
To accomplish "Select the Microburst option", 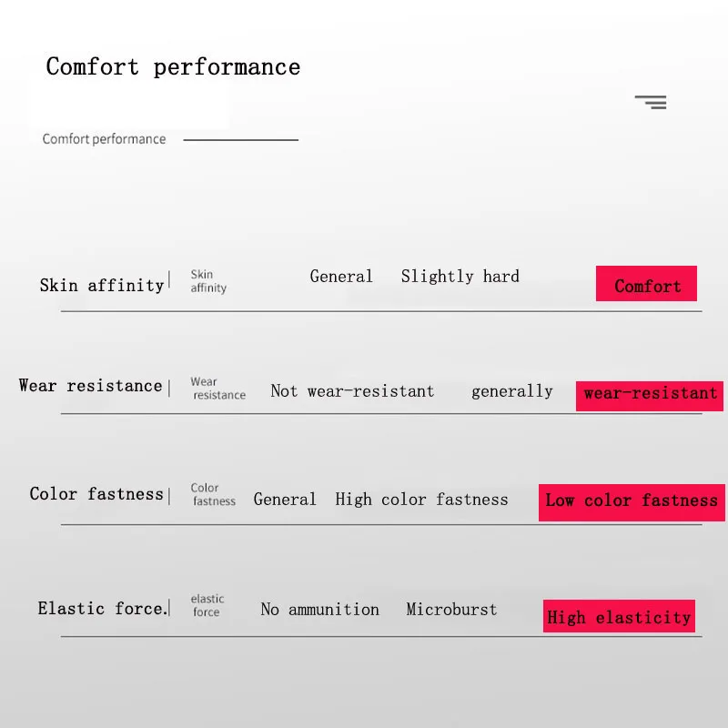I will point(451,609).
